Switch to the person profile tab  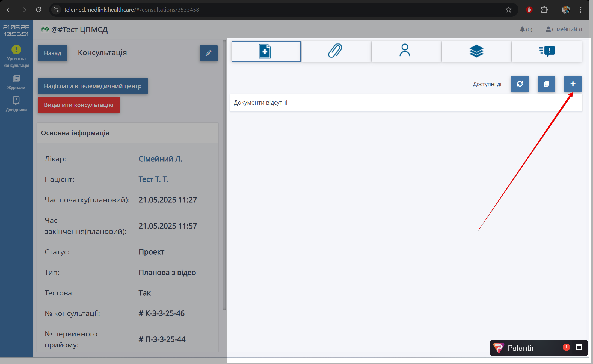pyautogui.click(x=406, y=51)
